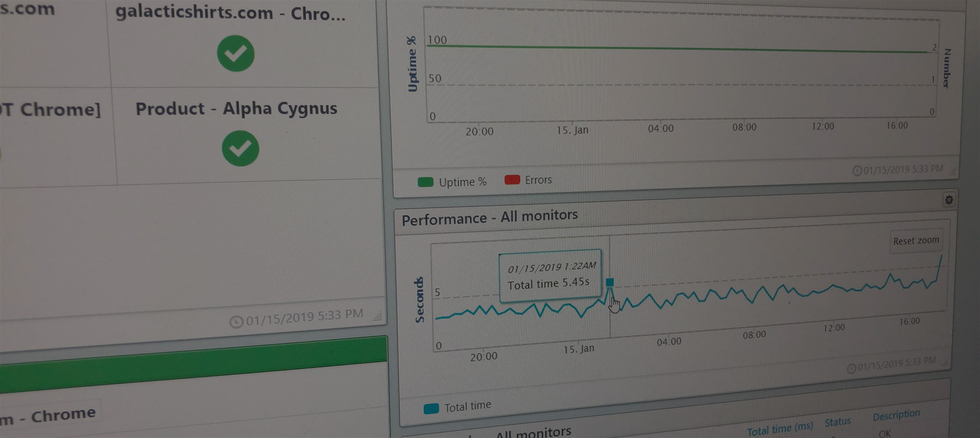This screenshot has width=980, height=438.
Task: Click the '04:00' label on the Performance chart axis
Action: [669, 341]
